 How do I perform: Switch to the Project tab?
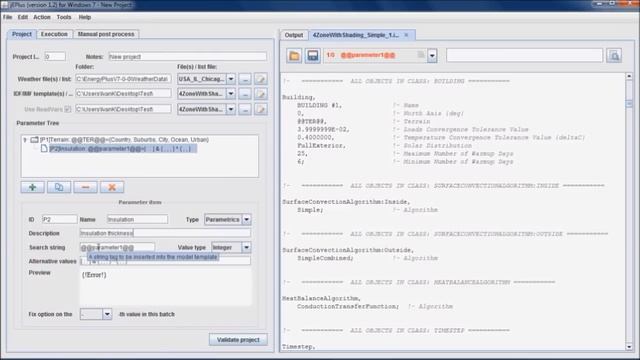(x=22, y=34)
